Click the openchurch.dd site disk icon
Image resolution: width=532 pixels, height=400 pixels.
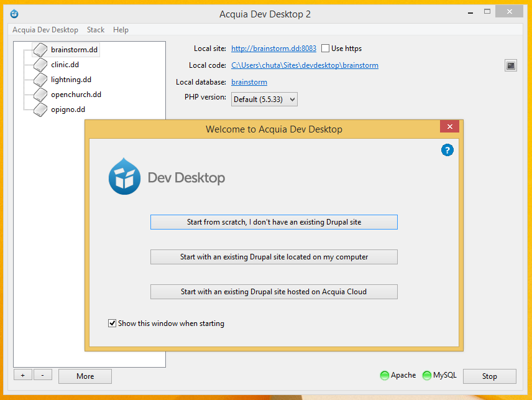click(x=40, y=95)
